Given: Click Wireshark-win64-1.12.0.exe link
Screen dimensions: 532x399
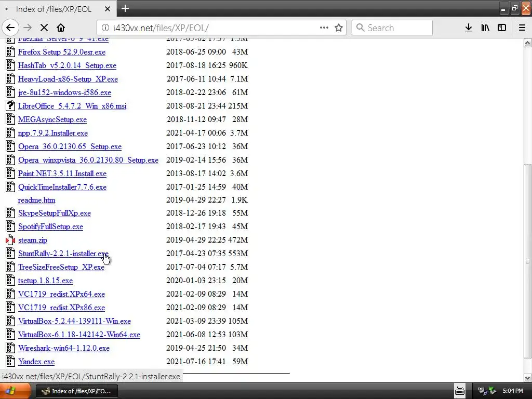Looking at the screenshot, I should [64, 348].
